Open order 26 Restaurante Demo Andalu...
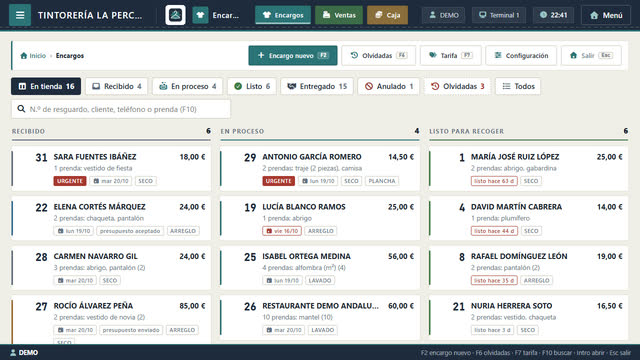 click(x=320, y=318)
